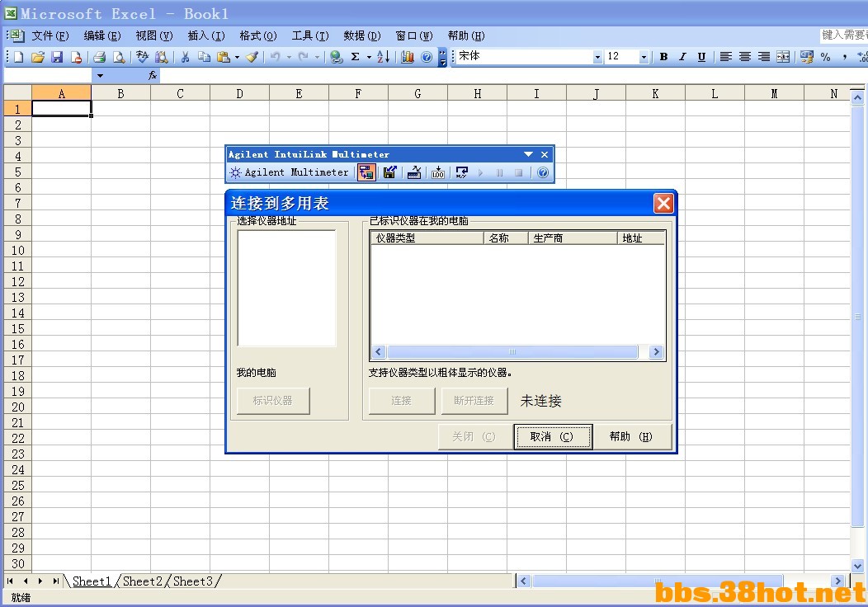The image size is (868, 607).
Task: Click the 生产商 column header
Action: click(573, 238)
